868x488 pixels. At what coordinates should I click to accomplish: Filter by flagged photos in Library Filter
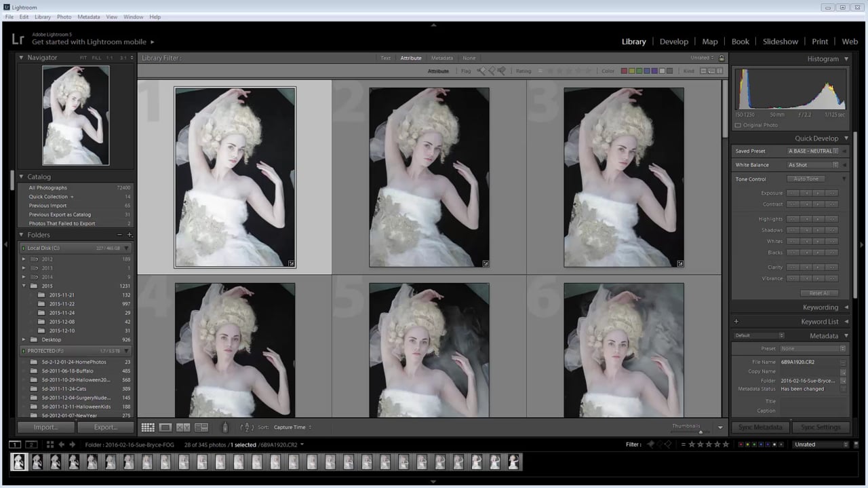point(481,71)
